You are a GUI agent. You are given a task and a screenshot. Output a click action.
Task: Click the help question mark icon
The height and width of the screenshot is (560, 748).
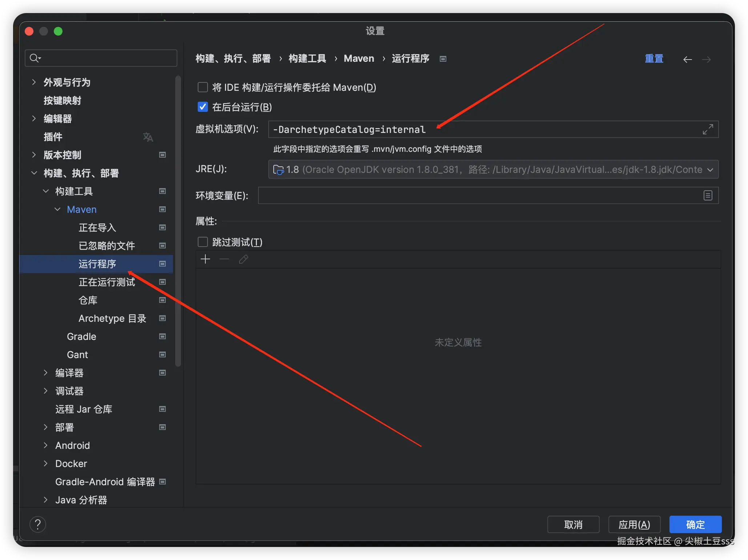pos(37,524)
